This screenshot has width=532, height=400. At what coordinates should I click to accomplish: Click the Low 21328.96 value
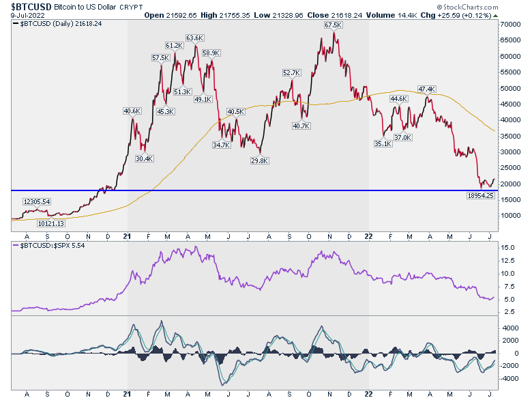[x=278, y=15]
